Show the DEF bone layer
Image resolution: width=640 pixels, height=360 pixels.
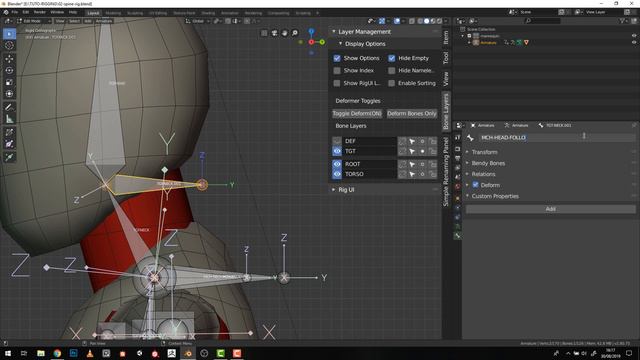(x=337, y=141)
